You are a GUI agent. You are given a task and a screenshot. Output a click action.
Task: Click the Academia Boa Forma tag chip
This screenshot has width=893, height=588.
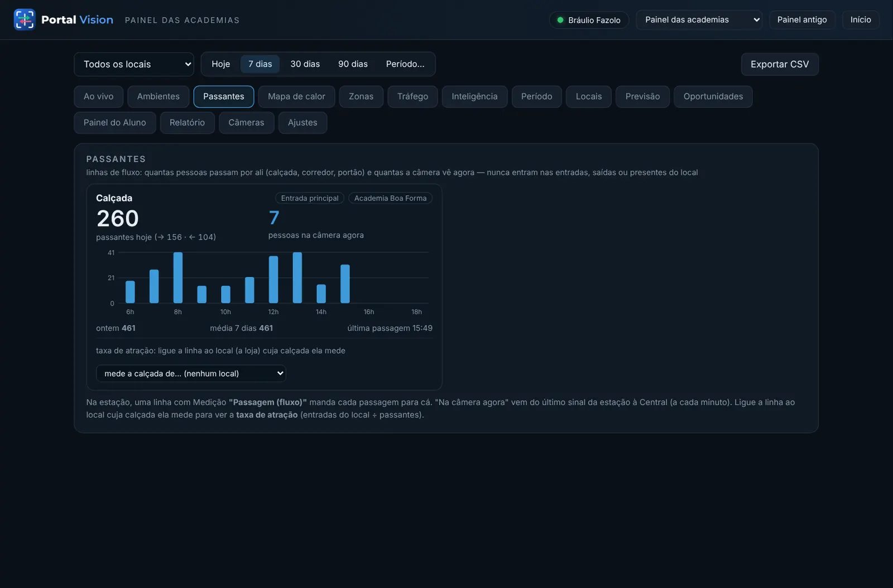[x=390, y=198]
